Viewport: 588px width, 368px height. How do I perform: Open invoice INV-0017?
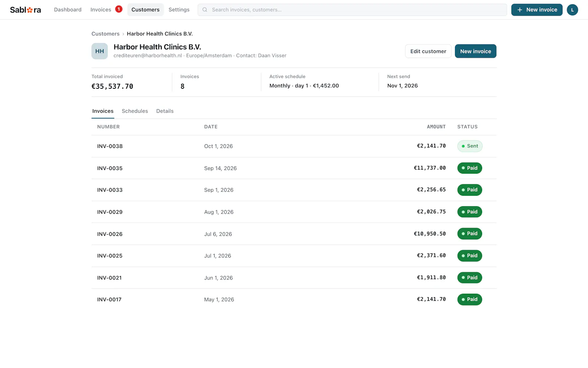[x=294, y=300]
